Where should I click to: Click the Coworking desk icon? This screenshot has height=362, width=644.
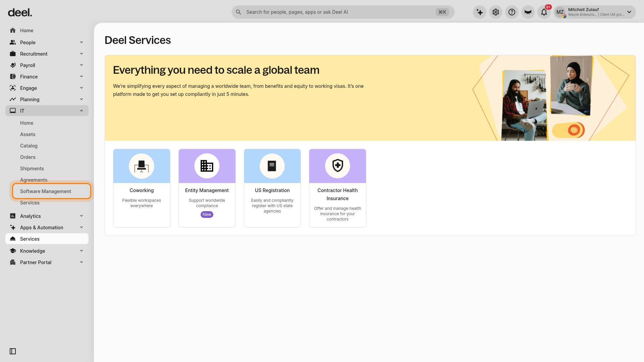click(x=142, y=166)
